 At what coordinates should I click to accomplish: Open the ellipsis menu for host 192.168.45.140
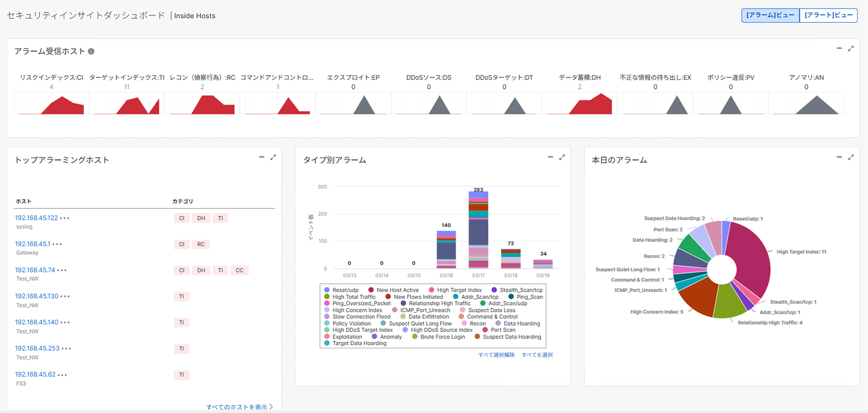tap(65, 322)
